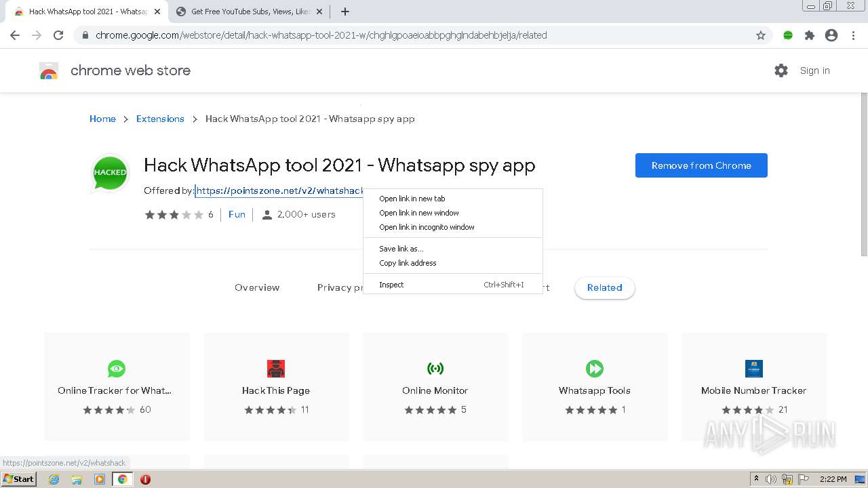Open the Hack This Page extension icon
868x488 pixels.
point(276,369)
